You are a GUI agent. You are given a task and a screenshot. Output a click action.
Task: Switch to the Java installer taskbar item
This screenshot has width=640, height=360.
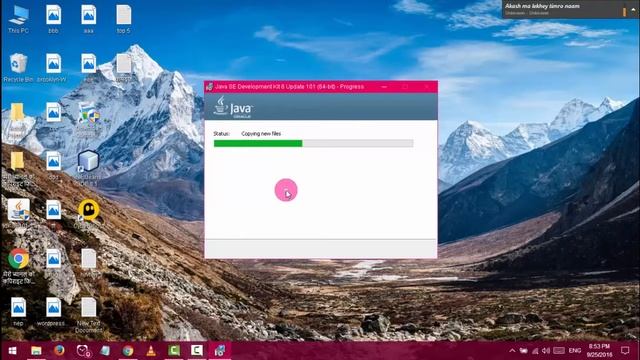(x=220, y=351)
